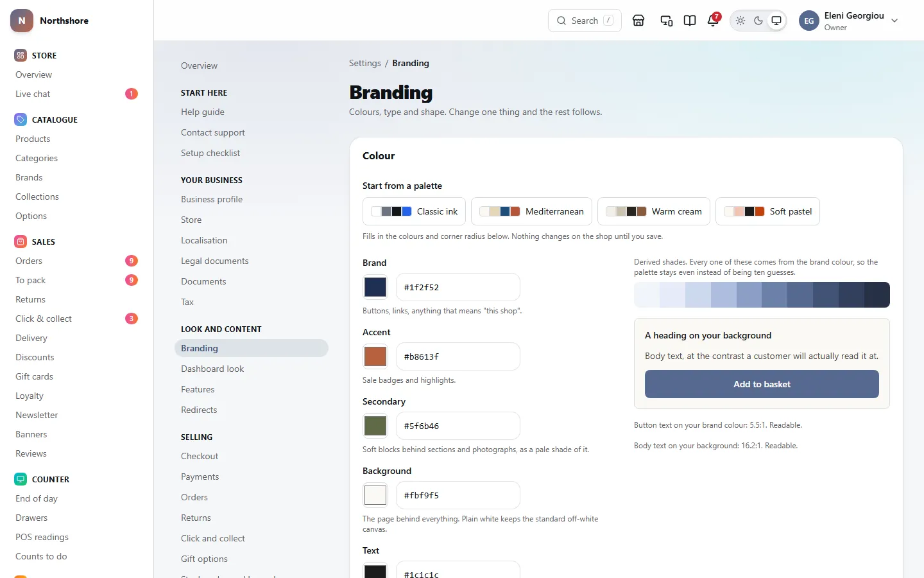Open Business profile settings
Viewport: 924px width, 578px height.
point(252,199)
